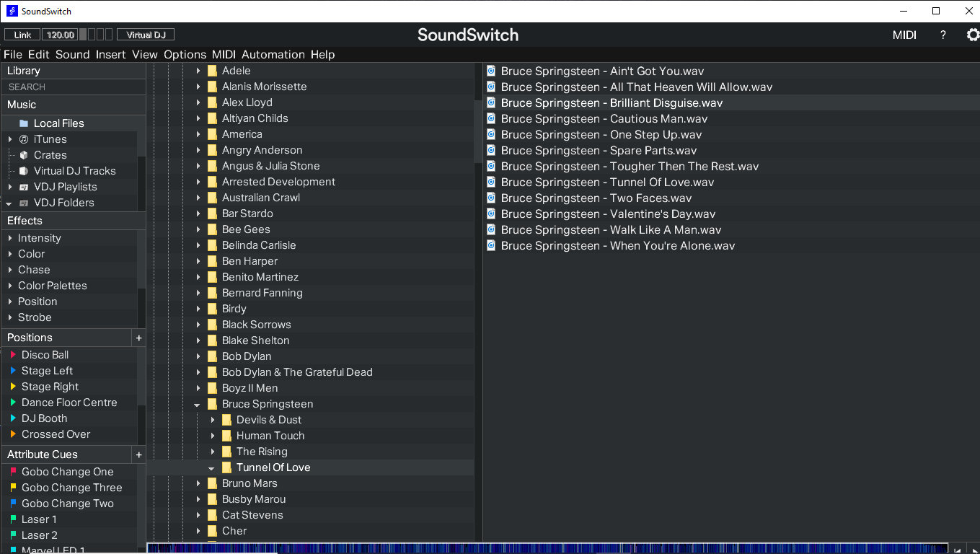
Task: Open the Help menu
Action: 323,54
